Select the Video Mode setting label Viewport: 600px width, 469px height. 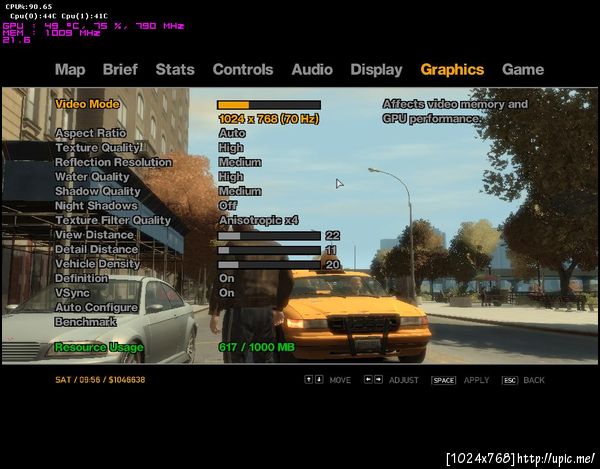(x=87, y=104)
